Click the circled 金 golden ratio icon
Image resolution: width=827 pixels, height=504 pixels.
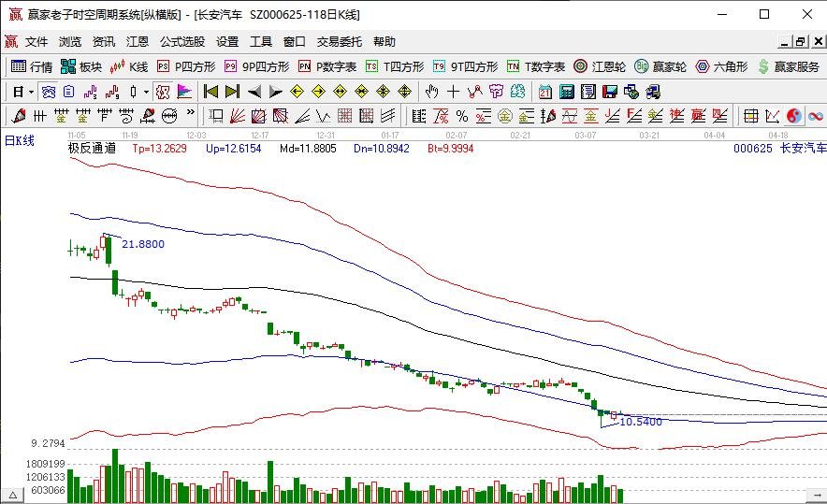[x=505, y=115]
